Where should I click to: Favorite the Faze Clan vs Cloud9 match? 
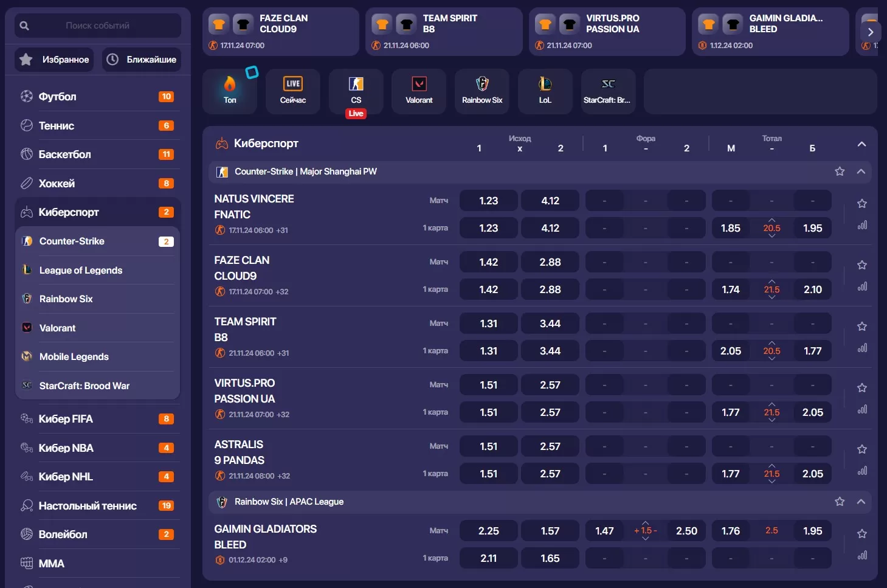[x=861, y=265]
